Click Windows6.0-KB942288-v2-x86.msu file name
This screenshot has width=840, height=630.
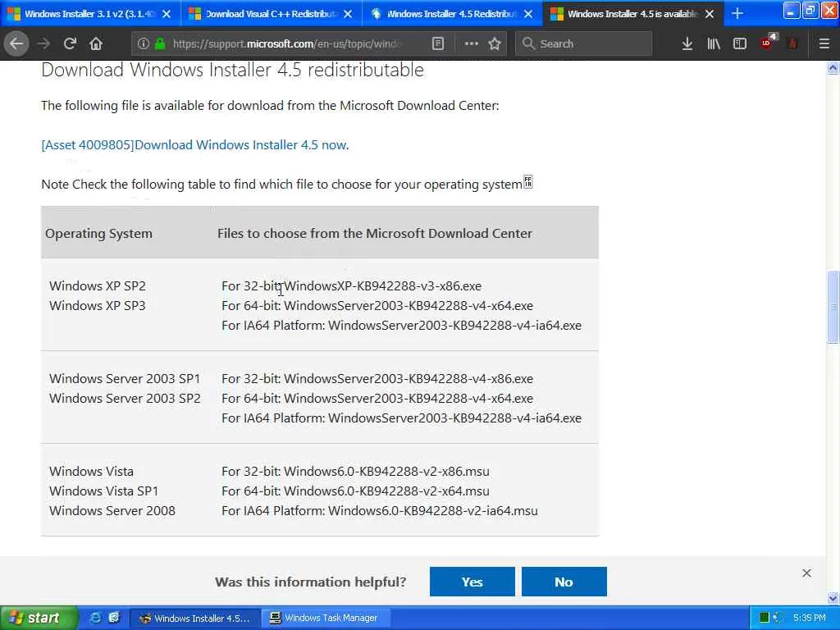tap(386, 472)
